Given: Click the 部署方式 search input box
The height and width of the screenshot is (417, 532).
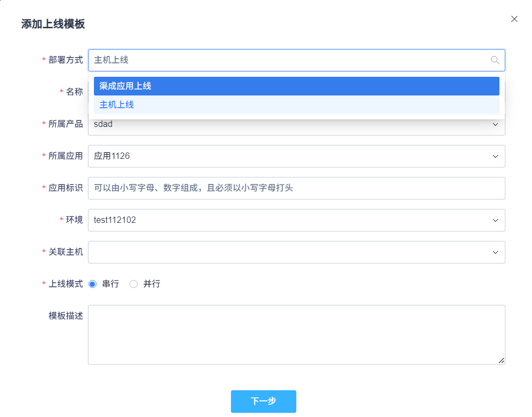Looking at the screenshot, I should [288, 60].
